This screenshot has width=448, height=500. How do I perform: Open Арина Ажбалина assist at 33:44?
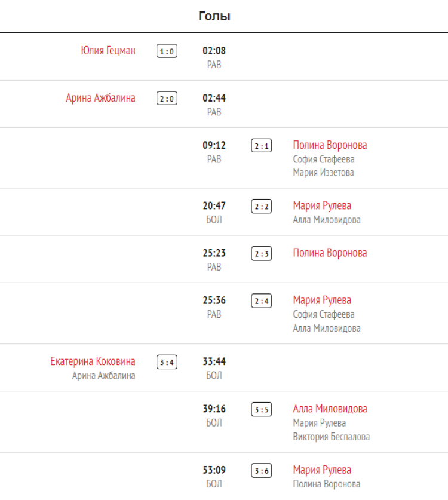[x=103, y=376]
